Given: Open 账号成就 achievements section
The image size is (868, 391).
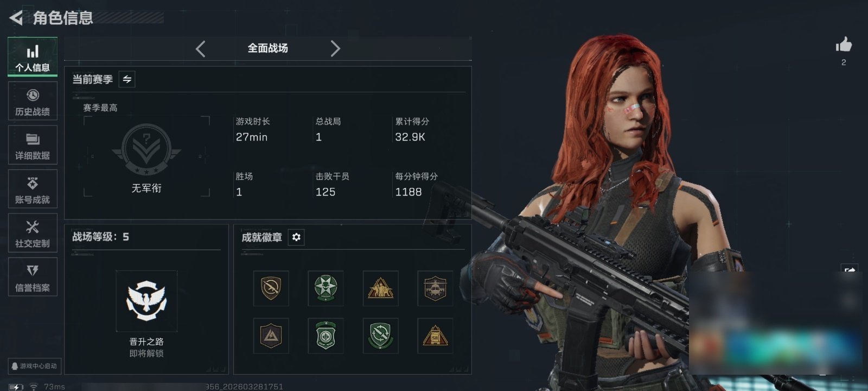Looking at the screenshot, I should 33,190.
